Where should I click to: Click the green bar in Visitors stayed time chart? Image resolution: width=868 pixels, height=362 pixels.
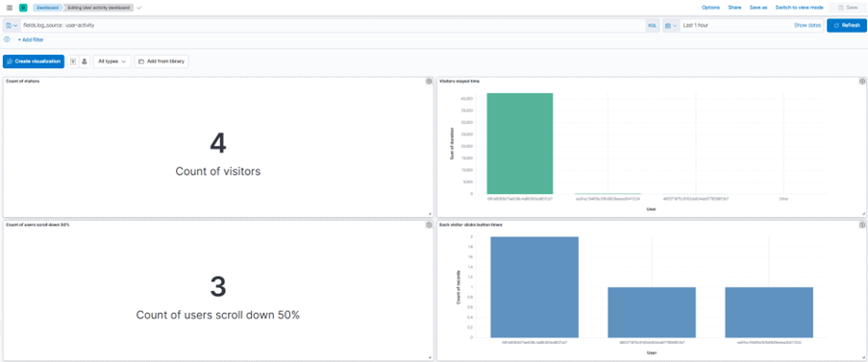click(x=520, y=144)
